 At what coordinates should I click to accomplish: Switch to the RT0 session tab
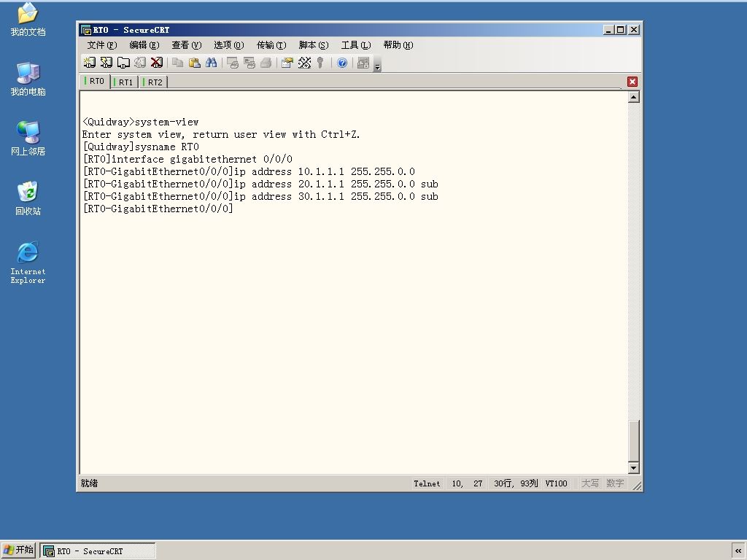click(x=95, y=81)
